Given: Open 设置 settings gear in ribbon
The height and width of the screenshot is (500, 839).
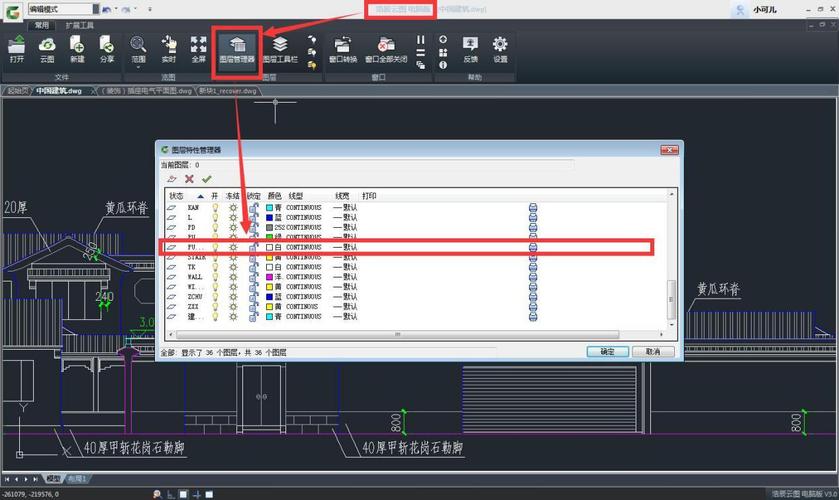Looking at the screenshot, I should [x=500, y=49].
